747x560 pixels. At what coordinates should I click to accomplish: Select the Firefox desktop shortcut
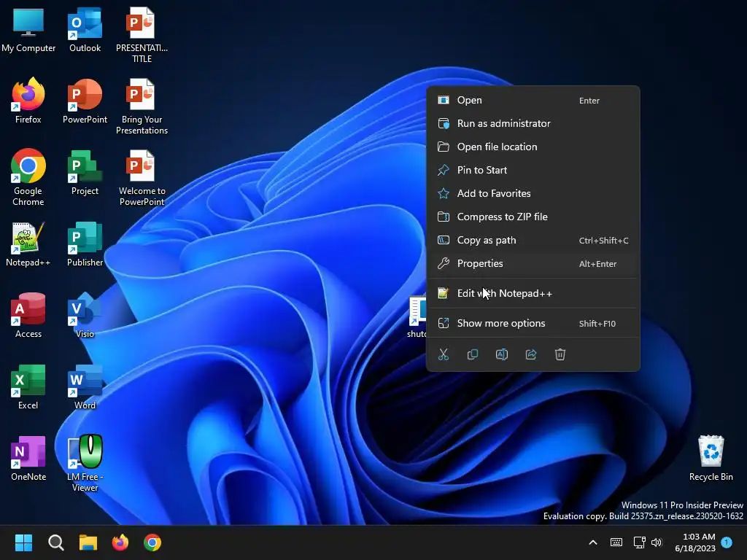click(28, 101)
